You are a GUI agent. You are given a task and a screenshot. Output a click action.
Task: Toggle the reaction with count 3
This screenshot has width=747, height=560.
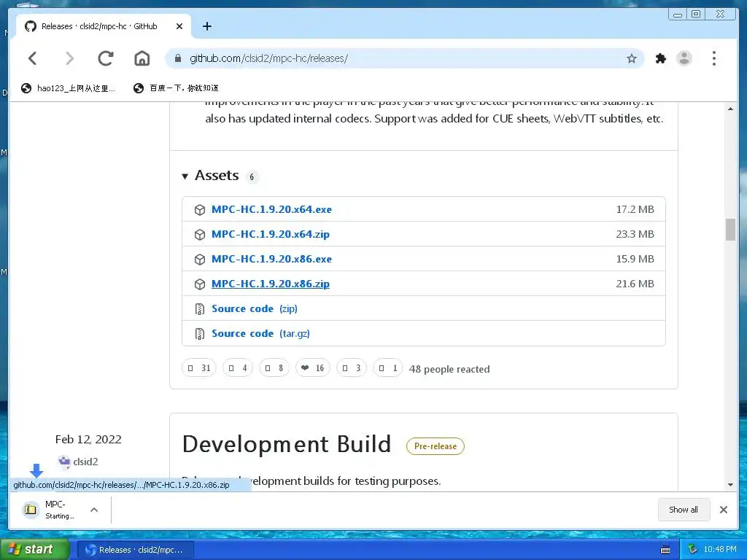[352, 368]
